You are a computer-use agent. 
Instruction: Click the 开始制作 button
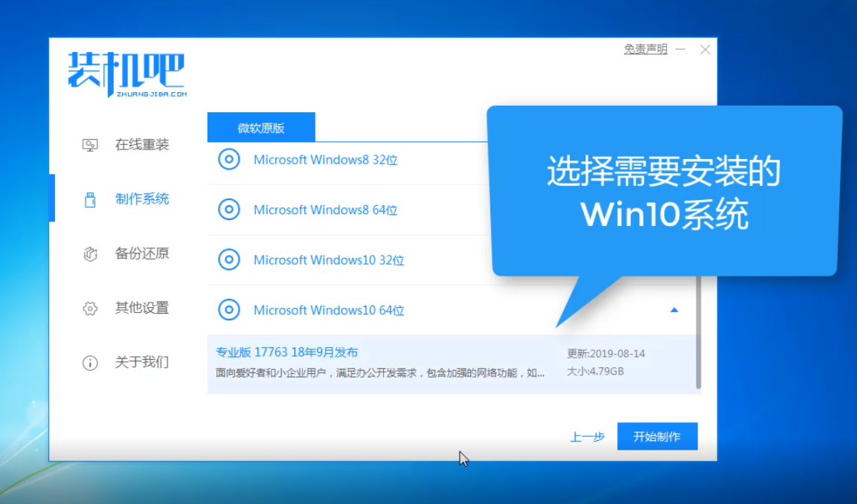coord(657,436)
